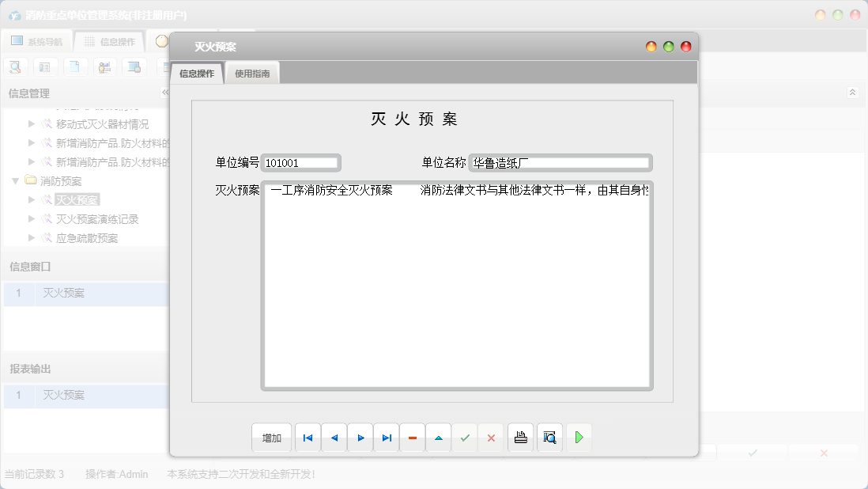Collapse the 消防预案 folder
The width and height of the screenshot is (868, 489).
click(16, 180)
